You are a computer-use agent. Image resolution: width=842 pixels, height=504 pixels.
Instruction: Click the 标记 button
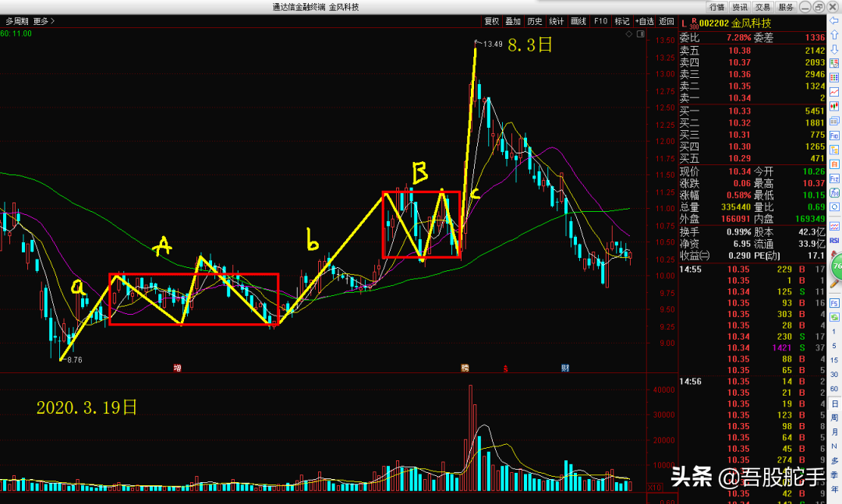click(x=622, y=22)
